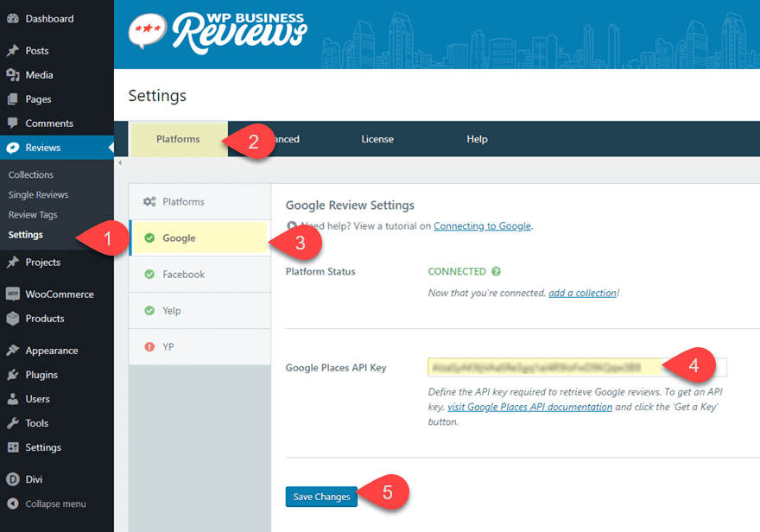Click the Save Changes button
This screenshot has height=532, width=760.
coord(321,497)
